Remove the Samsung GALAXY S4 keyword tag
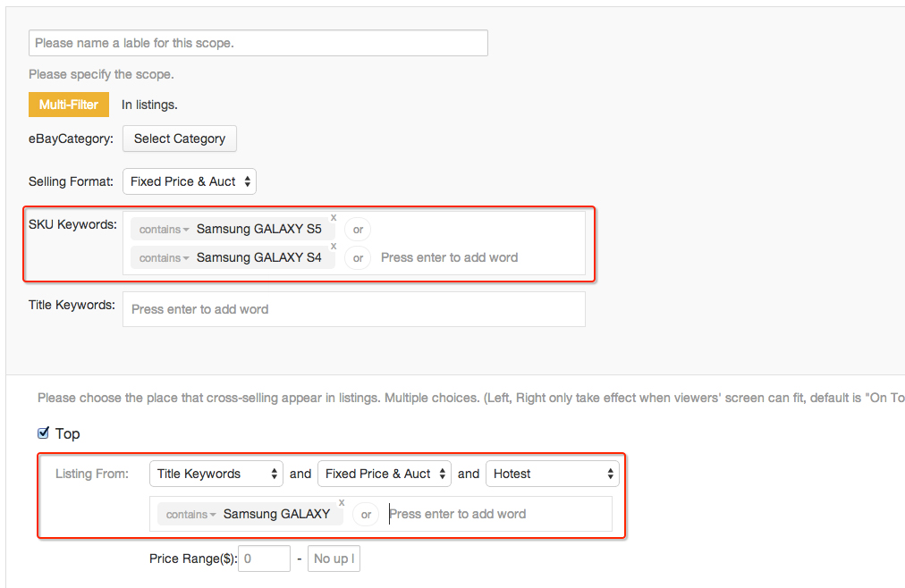905x588 pixels. coord(334,246)
